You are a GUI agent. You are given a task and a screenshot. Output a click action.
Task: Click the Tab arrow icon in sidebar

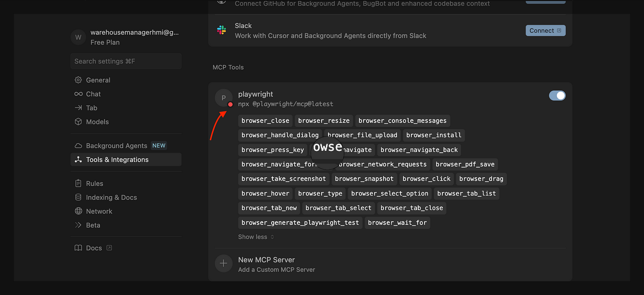pyautogui.click(x=78, y=108)
